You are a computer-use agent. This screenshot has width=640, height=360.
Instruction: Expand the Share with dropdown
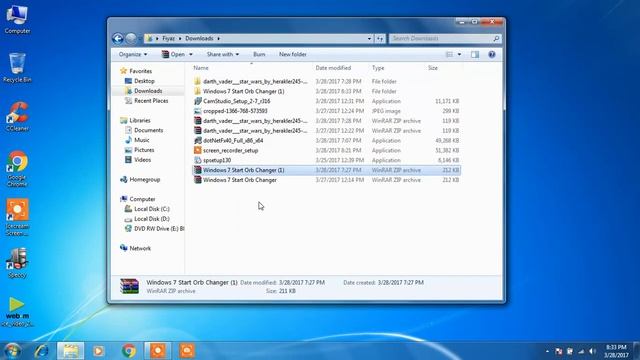222,54
